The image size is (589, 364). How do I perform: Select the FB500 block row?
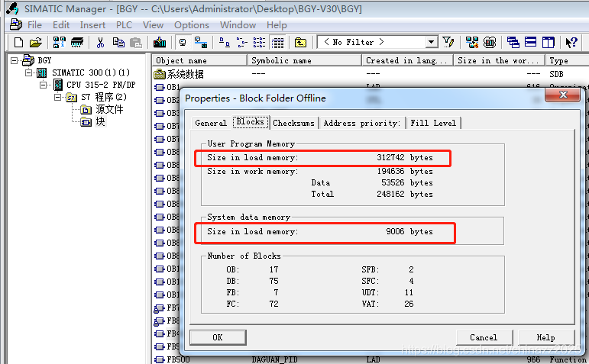371,359
